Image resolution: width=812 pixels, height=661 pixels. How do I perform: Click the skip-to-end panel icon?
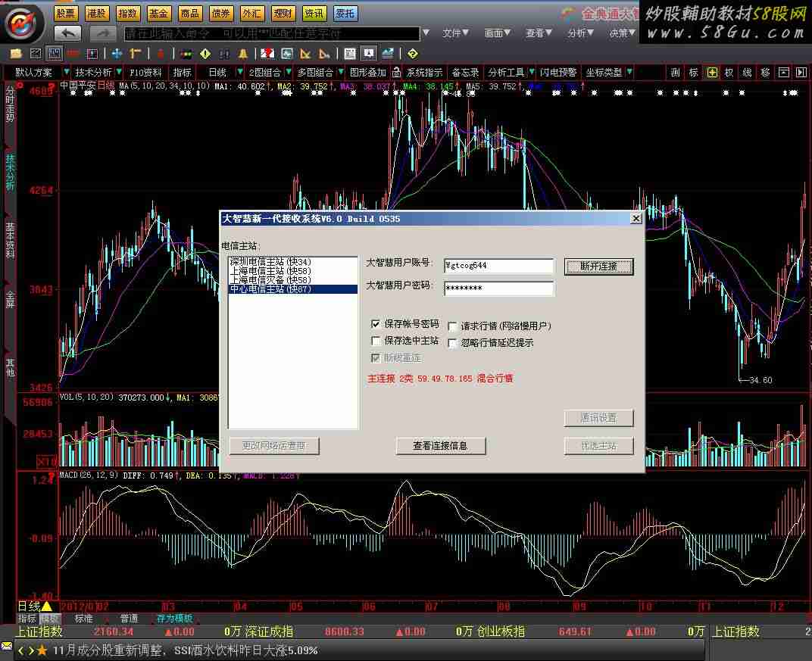click(x=801, y=73)
